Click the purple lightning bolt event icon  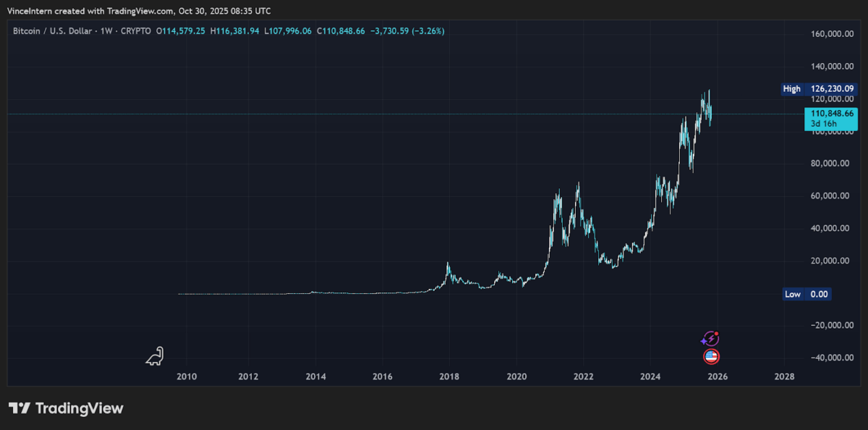point(710,338)
